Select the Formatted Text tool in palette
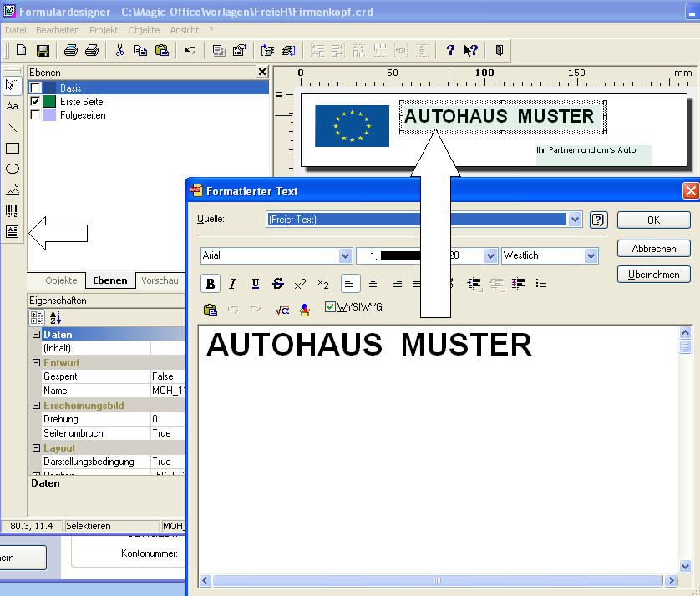The width and height of the screenshot is (700, 596). 12,231
